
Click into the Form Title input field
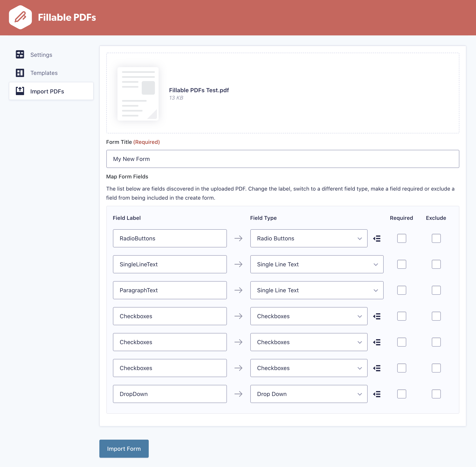coord(282,159)
